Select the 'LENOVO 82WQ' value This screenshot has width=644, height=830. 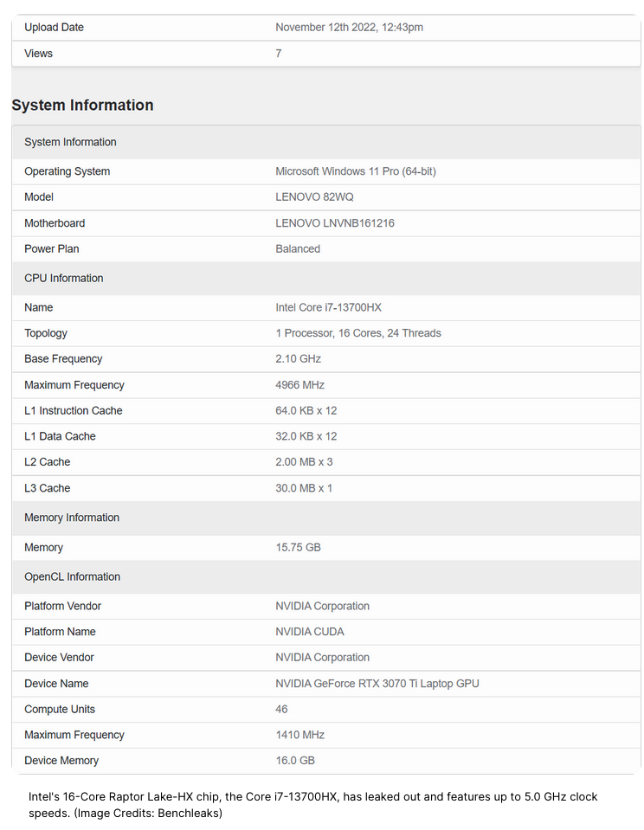(x=314, y=197)
